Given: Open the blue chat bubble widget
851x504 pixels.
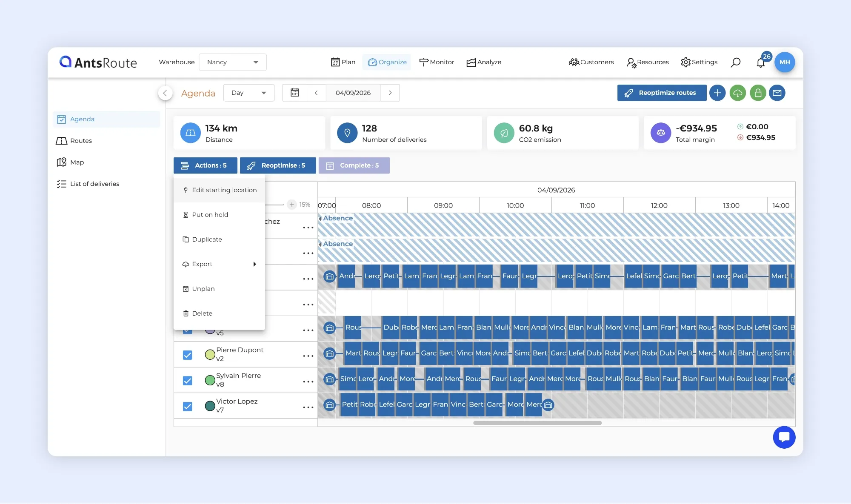Looking at the screenshot, I should pyautogui.click(x=784, y=437).
